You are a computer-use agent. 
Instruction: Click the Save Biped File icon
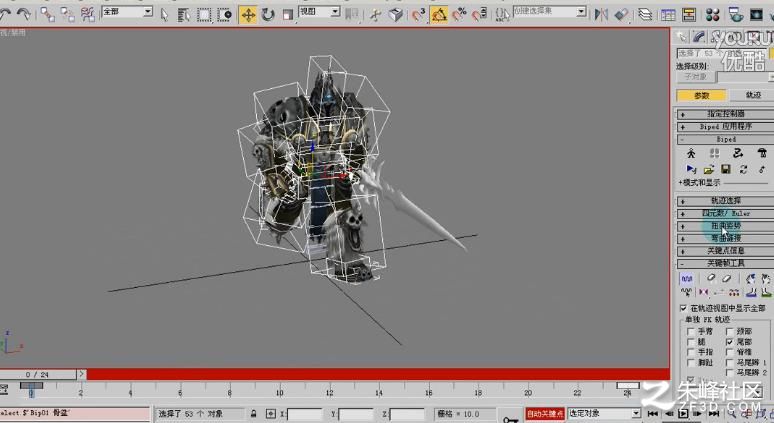[726, 170]
